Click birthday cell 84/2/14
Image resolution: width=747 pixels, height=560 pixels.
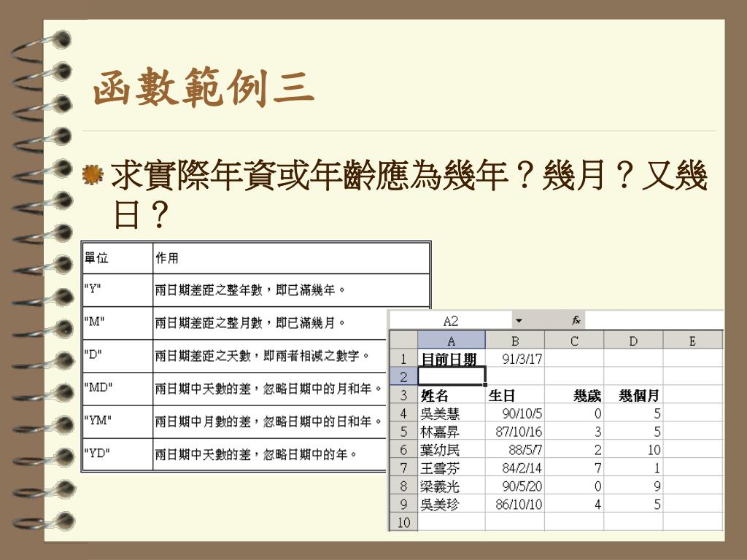click(x=515, y=467)
